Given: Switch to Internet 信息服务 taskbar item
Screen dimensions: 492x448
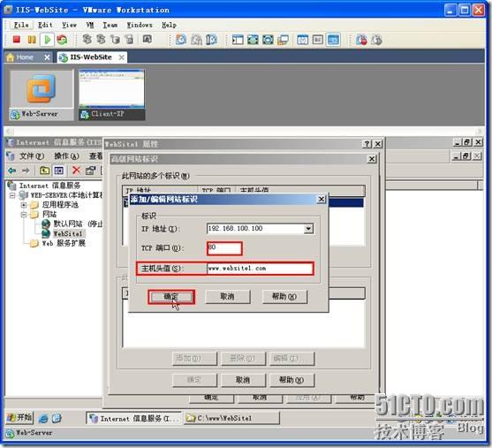Looking at the screenshot, I should (x=133, y=419).
